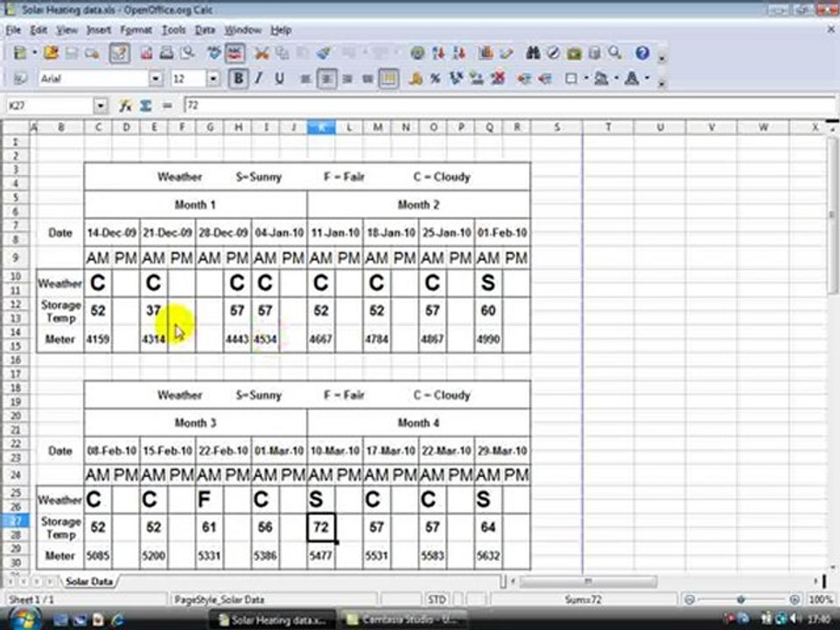Open the Gallery
Image resolution: width=840 pixels, height=630 pixels.
(574, 52)
